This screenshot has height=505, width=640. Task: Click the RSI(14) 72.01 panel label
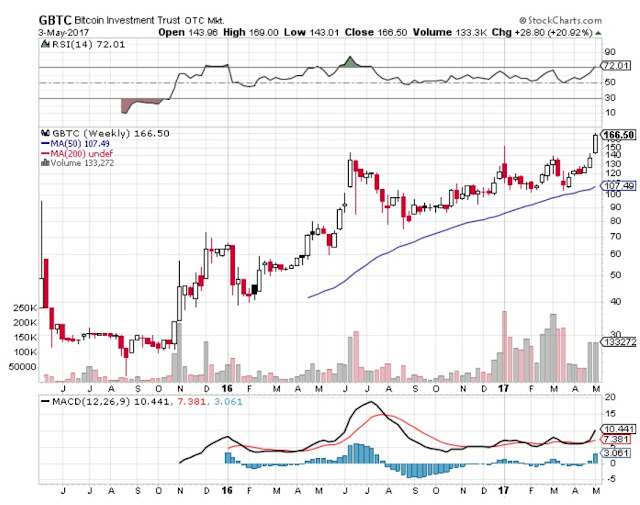[x=88, y=44]
